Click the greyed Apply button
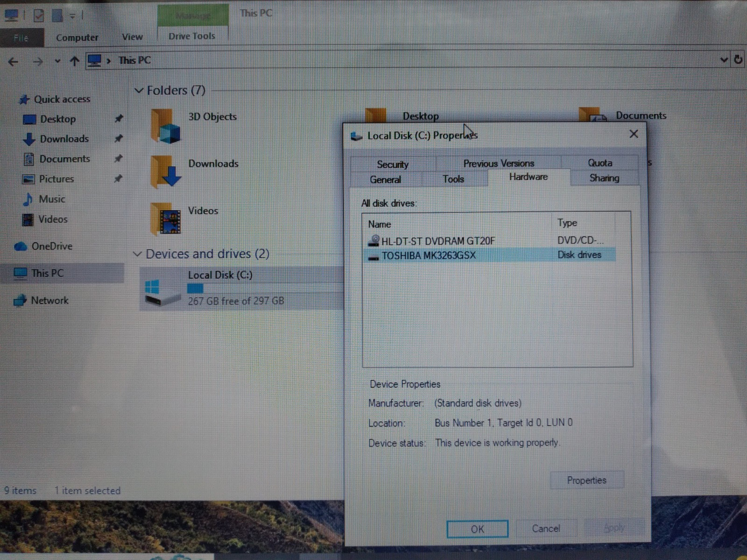The height and width of the screenshot is (560, 747). pos(614,528)
